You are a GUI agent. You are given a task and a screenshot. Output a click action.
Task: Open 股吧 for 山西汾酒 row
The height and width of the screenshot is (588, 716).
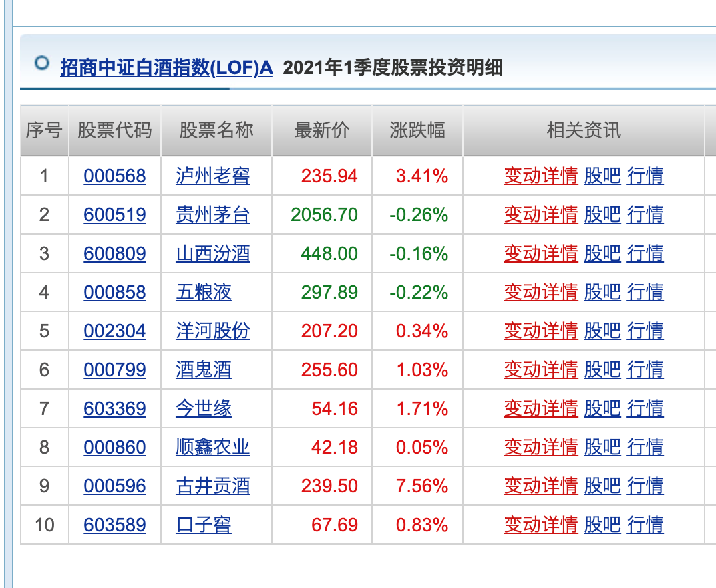click(x=602, y=253)
